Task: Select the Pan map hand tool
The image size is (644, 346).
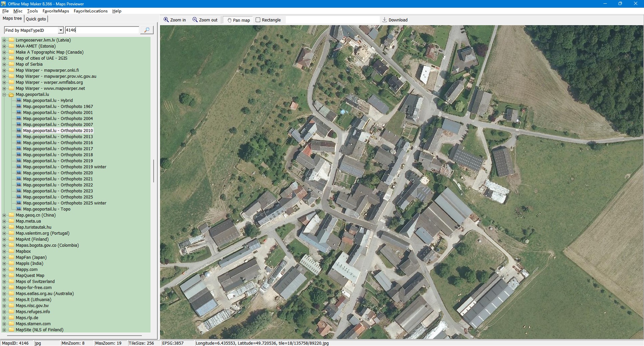Action: [229, 20]
